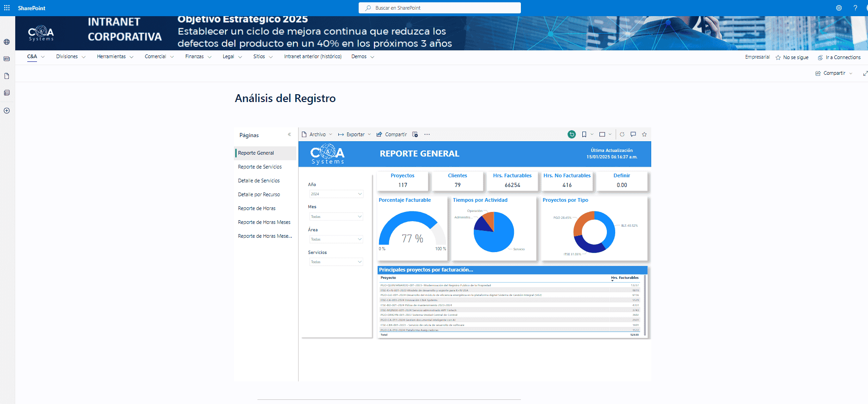Click the arrow icon beside Exportar
868x404 pixels.
click(341, 134)
